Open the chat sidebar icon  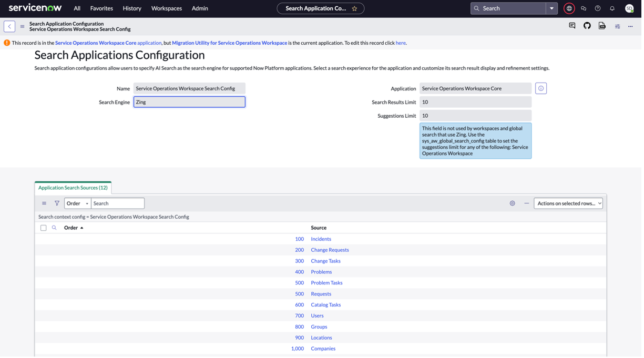586,8
